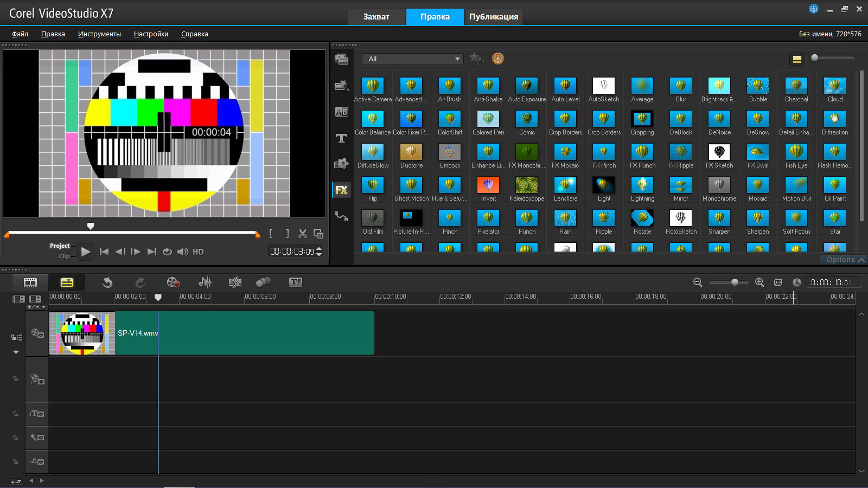Click the Undo arrow in timeline toolbar
Viewport: 868px width, 488px height.
click(x=107, y=282)
